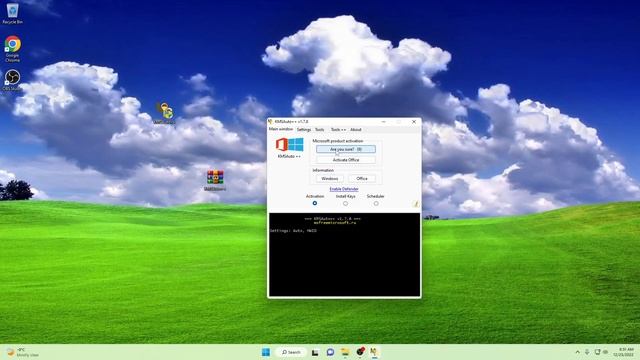Select the Scheduler radio button

click(x=376, y=203)
